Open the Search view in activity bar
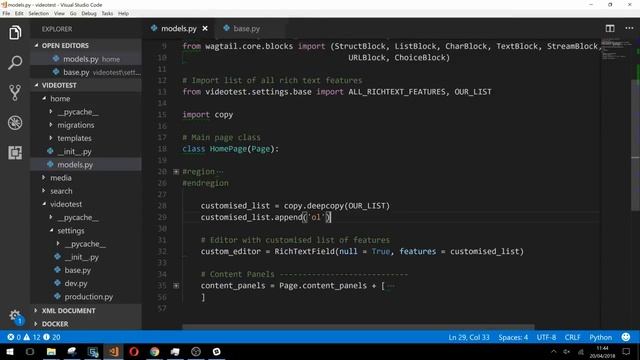This screenshot has height=360, width=640. [15, 62]
